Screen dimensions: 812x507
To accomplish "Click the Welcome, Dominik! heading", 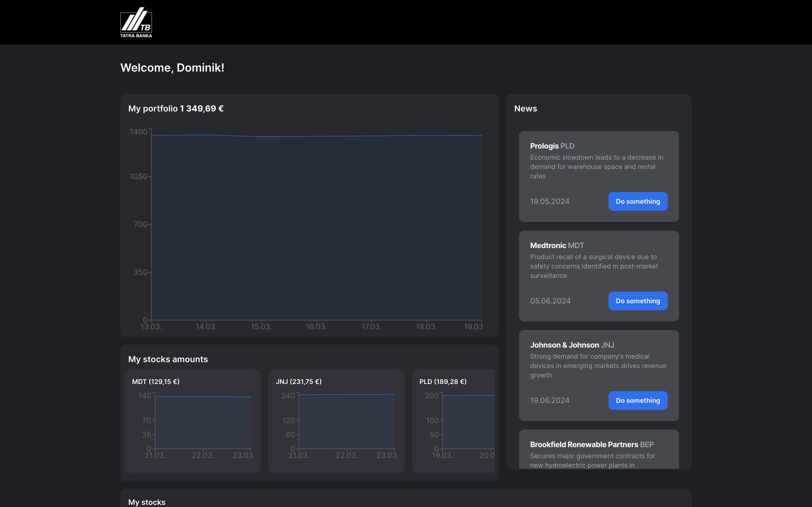I will click(x=172, y=68).
